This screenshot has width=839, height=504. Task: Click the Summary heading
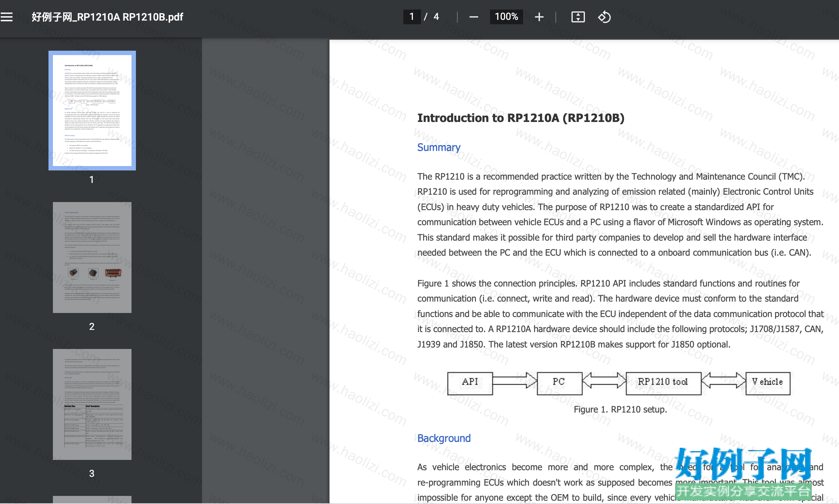(x=439, y=147)
